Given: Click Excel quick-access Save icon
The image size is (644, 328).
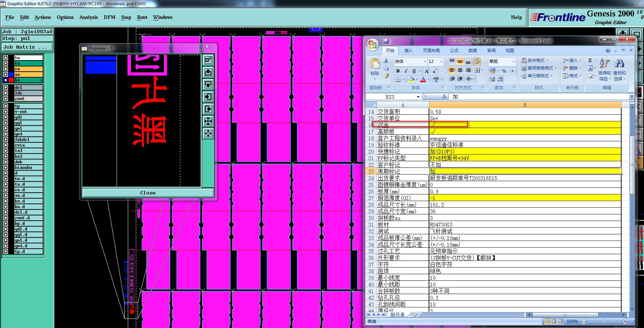Looking at the screenshot, I should point(386,41).
